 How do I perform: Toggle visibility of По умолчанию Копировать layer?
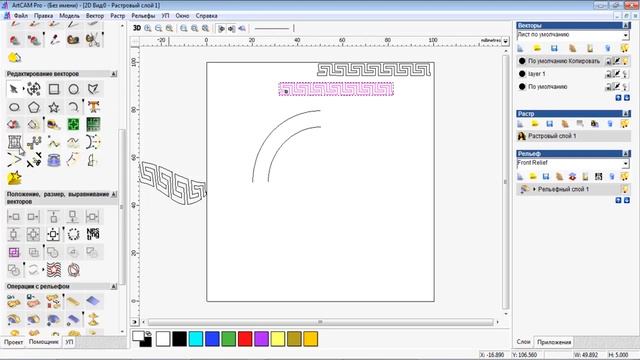click(x=625, y=61)
